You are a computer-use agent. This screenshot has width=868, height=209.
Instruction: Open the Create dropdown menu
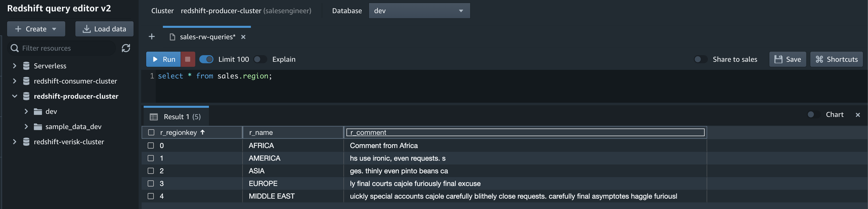pos(36,29)
